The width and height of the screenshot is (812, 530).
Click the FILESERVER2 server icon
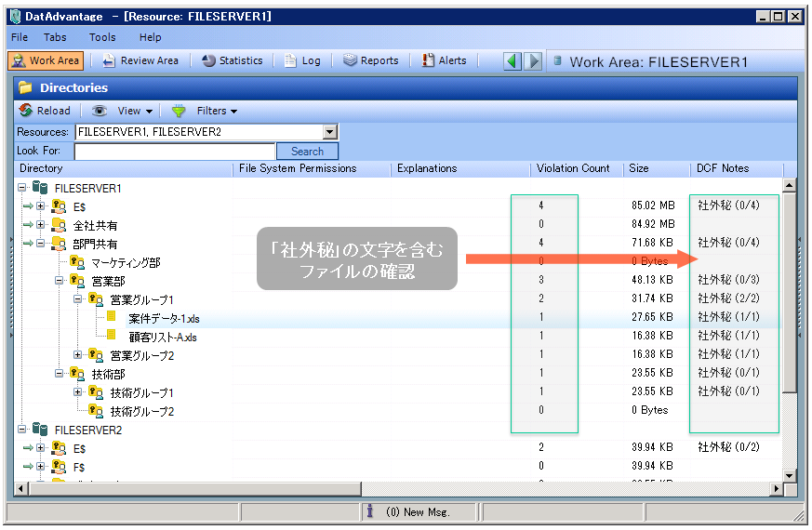[x=40, y=429]
